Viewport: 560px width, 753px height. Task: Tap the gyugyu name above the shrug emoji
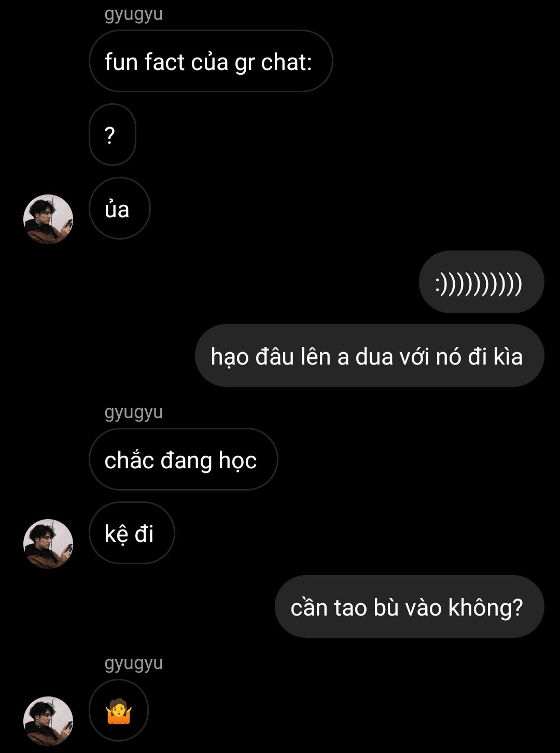tap(134, 663)
